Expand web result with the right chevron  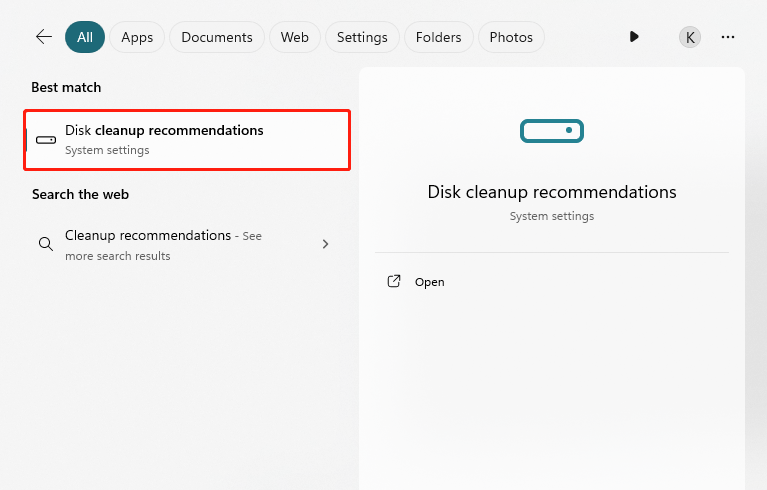325,244
